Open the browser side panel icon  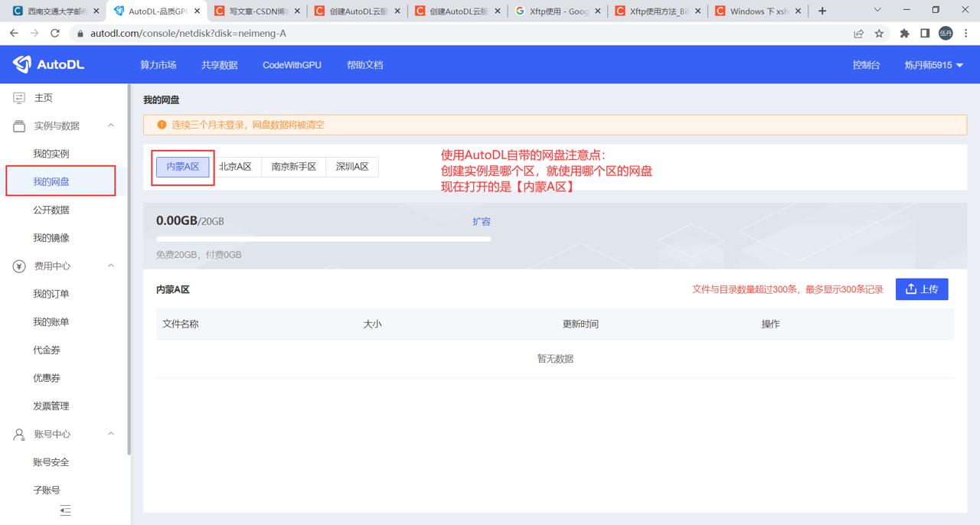(x=925, y=34)
